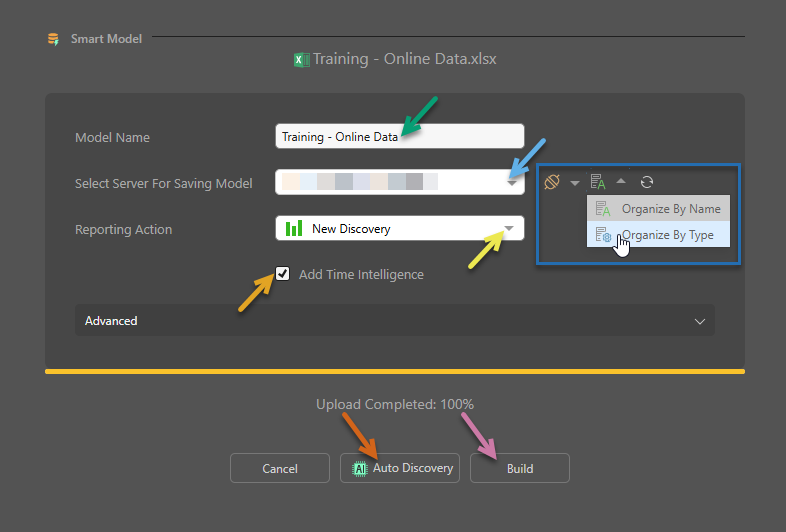Click the yellow upload progress bar
786x532 pixels.
pos(395,372)
